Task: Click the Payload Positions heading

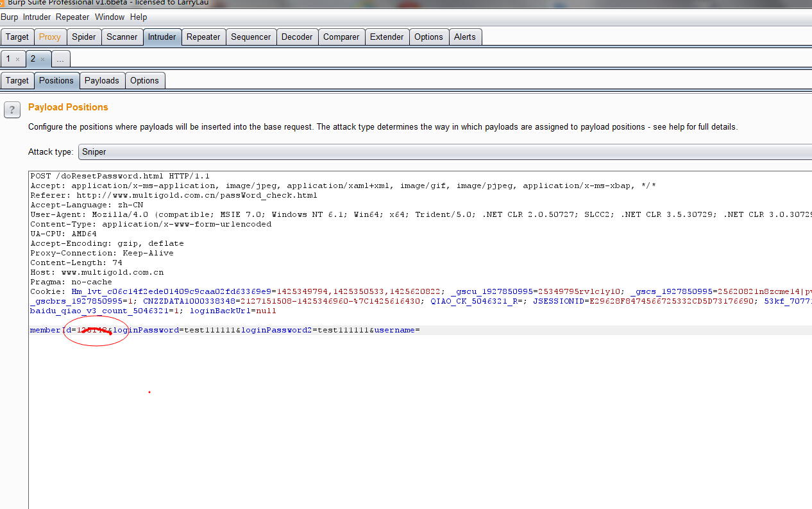Action: [68, 107]
